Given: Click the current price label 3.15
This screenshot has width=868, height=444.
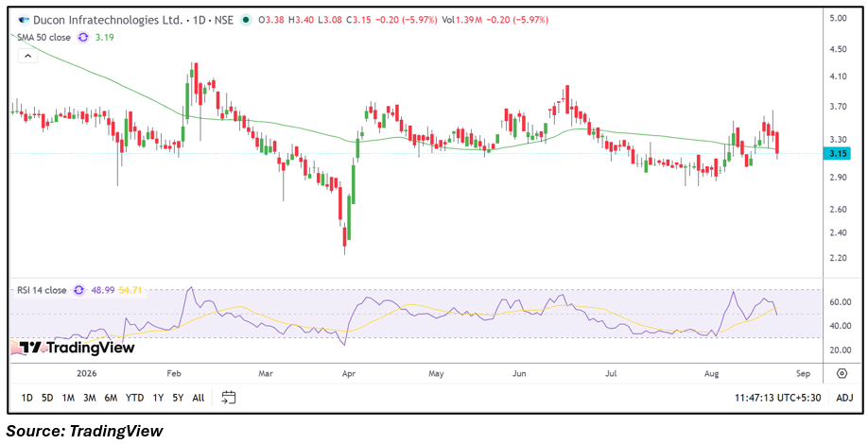Looking at the screenshot, I should [x=837, y=154].
